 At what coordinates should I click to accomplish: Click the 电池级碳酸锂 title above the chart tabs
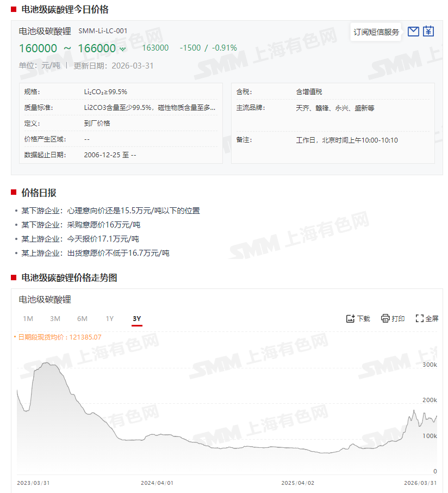point(45,299)
